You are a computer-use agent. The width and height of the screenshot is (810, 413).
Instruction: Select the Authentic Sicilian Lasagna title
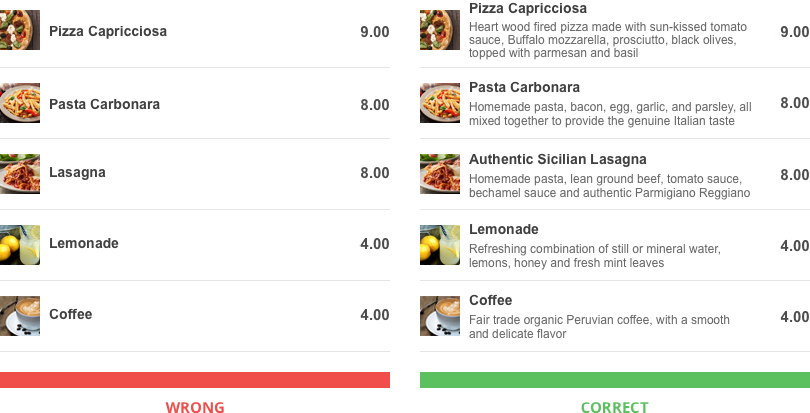[x=558, y=159]
